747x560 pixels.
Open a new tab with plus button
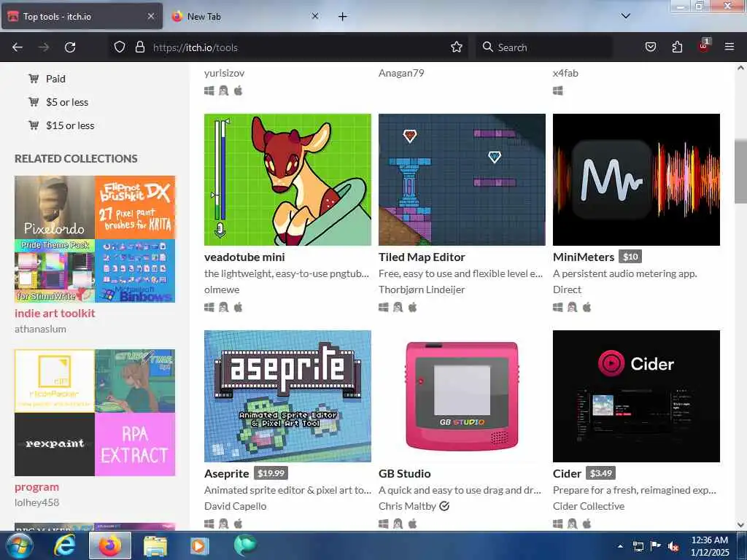click(x=343, y=17)
